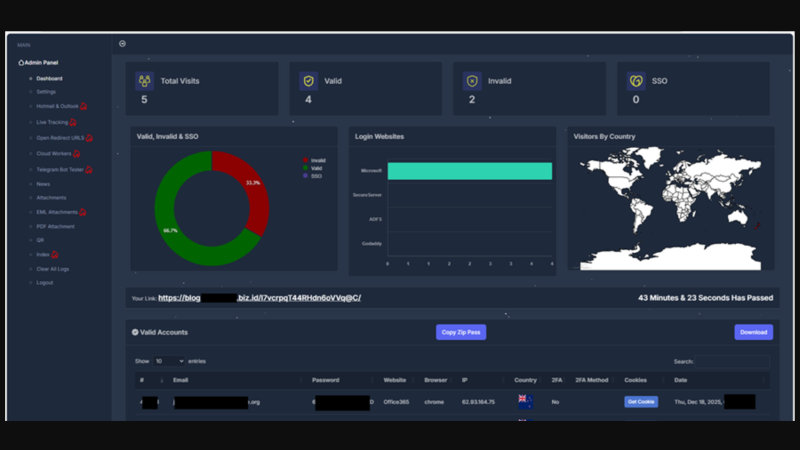Open EML Attachments page
The image size is (800, 450).
[57, 212]
